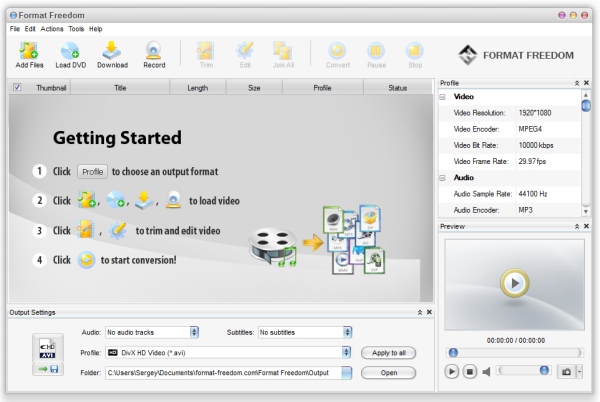Click the Trim toolbar icon
The width and height of the screenshot is (600, 402).
click(206, 50)
